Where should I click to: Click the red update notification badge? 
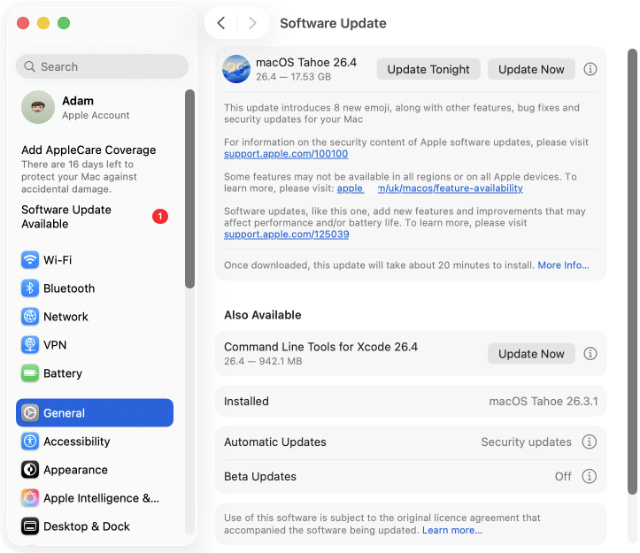tap(160, 216)
